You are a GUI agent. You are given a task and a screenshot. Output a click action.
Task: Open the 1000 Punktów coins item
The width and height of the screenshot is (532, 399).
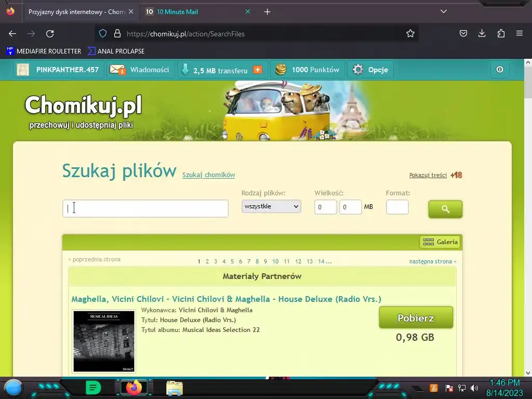(x=308, y=70)
